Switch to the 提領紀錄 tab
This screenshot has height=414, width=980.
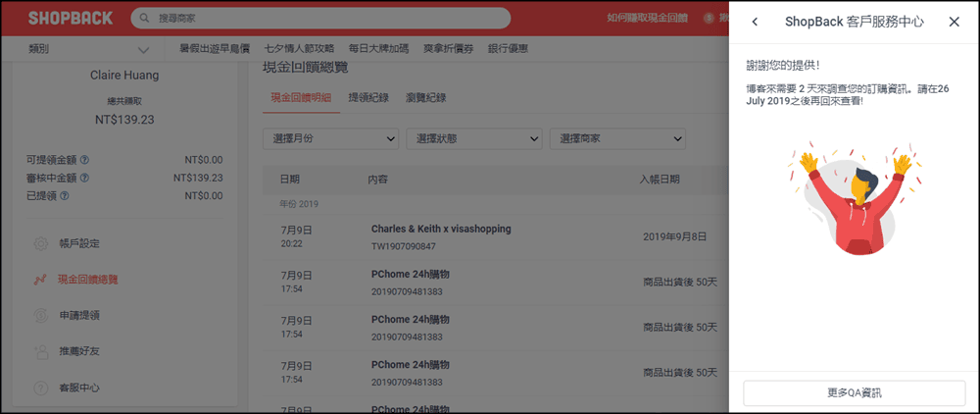tap(368, 97)
